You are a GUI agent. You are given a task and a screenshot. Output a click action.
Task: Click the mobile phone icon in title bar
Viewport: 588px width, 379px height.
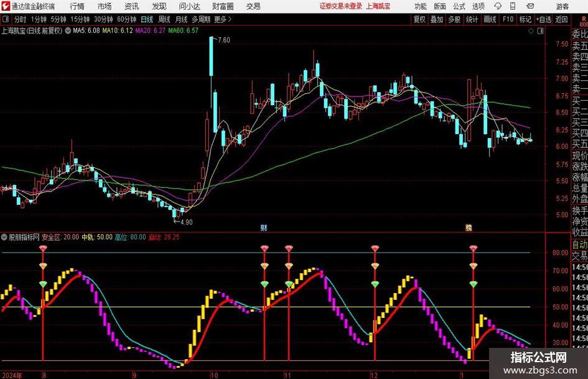(513, 6)
